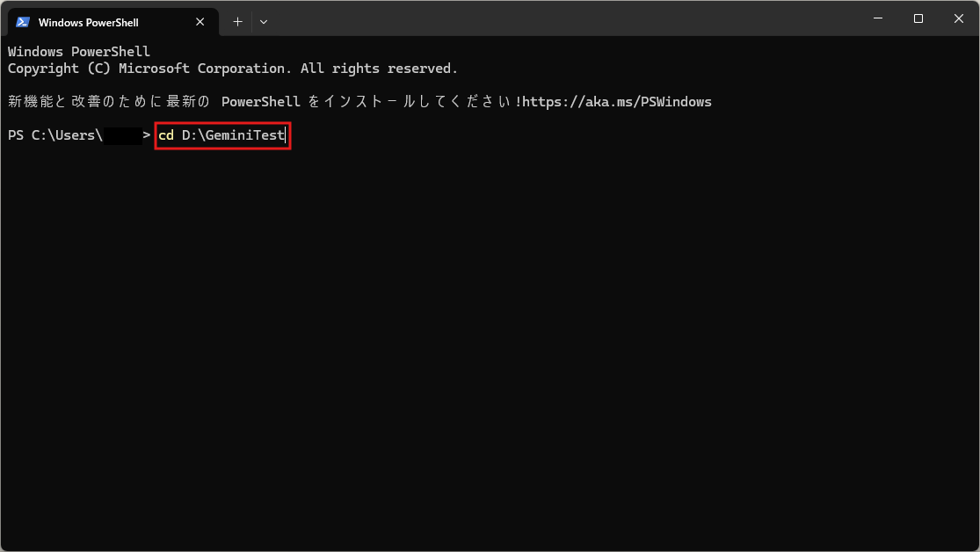Open the https://aka.ms/PSWindows link

617,102
